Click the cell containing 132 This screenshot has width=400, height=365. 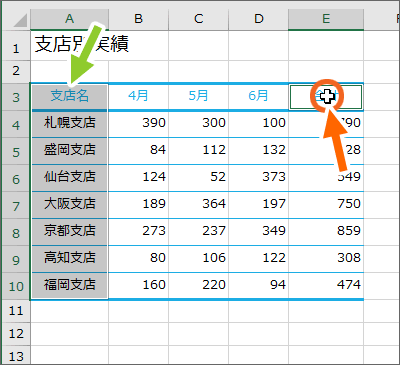[259, 151]
